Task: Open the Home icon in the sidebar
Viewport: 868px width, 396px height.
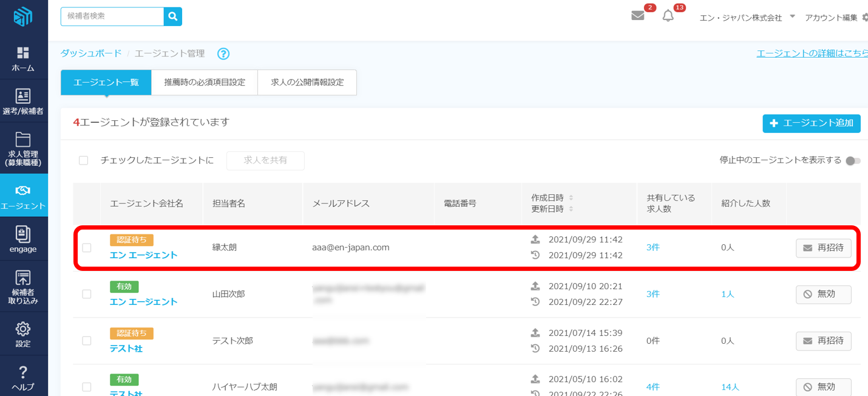Action: coord(23,53)
